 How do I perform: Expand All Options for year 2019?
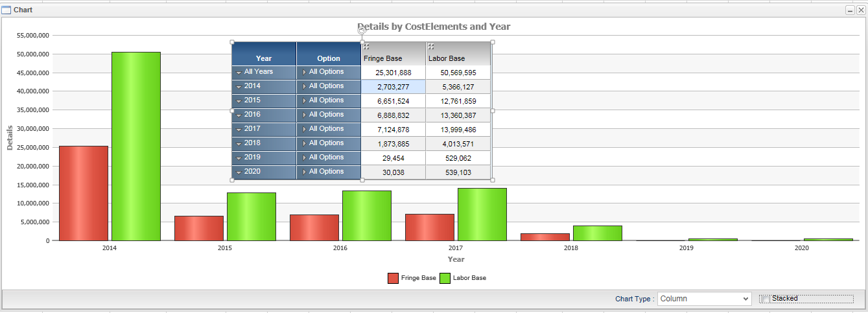(303, 158)
